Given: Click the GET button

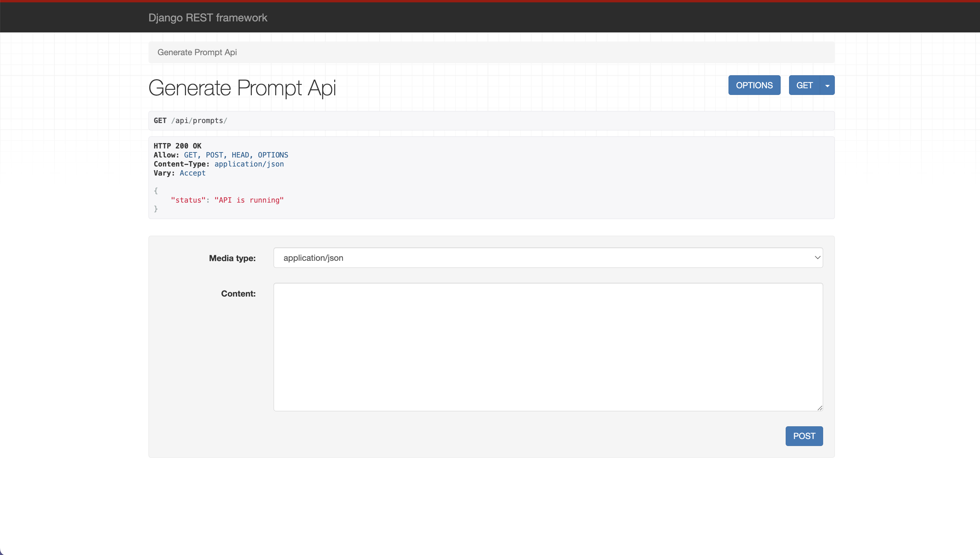Looking at the screenshot, I should 804,85.
